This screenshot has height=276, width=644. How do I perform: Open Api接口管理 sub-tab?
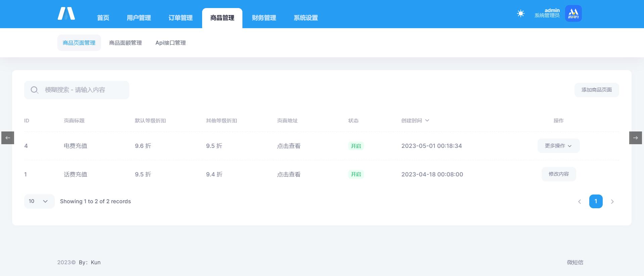[171, 43]
